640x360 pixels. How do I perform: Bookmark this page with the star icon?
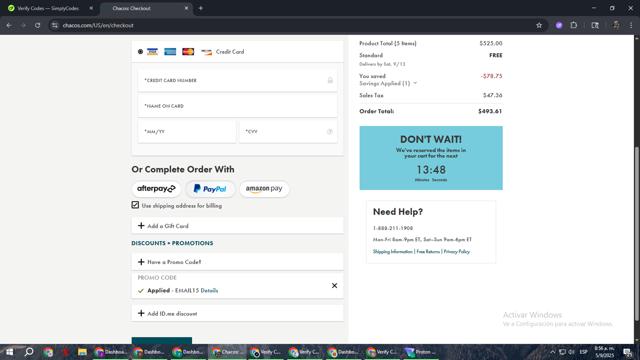coord(539,25)
